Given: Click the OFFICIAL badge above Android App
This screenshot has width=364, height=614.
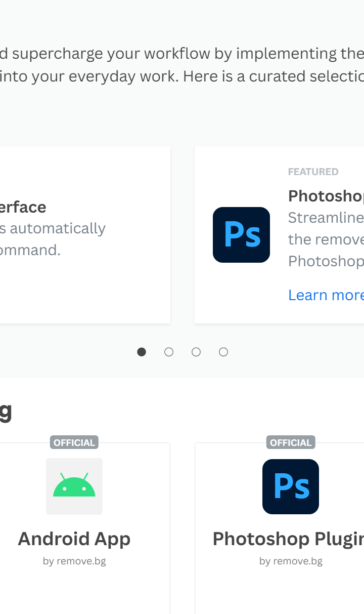Looking at the screenshot, I should click(x=74, y=442).
